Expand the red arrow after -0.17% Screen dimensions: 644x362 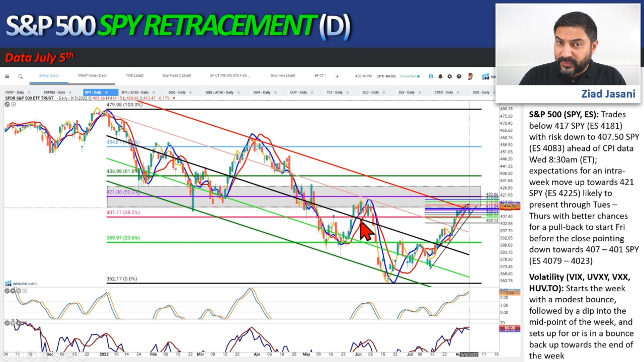pyautogui.click(x=174, y=98)
